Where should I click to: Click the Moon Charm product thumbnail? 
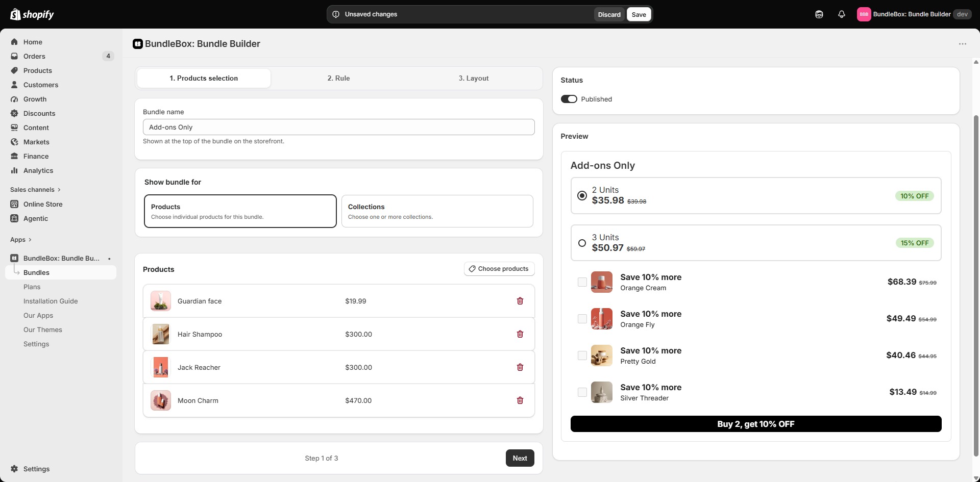(x=161, y=400)
